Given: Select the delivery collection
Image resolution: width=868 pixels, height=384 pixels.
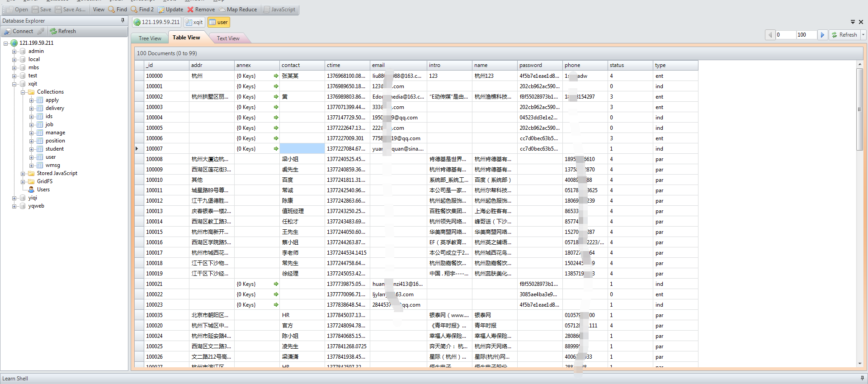Looking at the screenshot, I should 55,108.
